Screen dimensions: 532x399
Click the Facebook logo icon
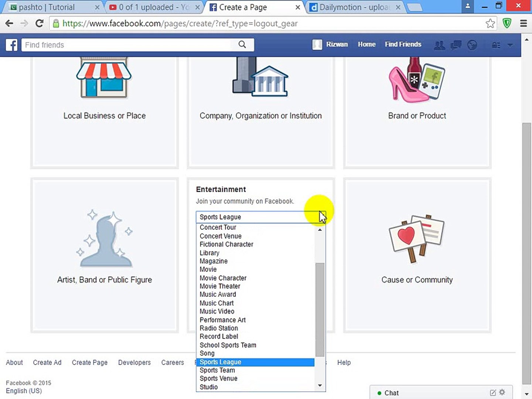coord(11,45)
